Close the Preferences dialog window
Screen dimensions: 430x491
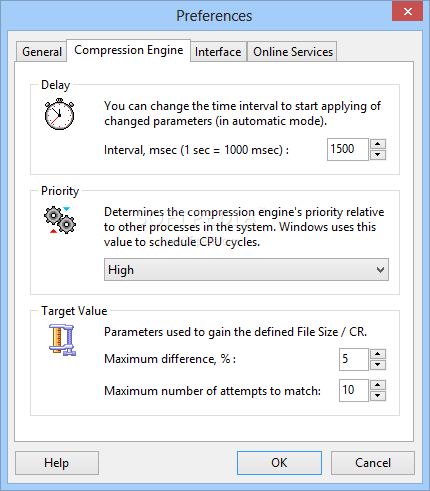(407, 12)
